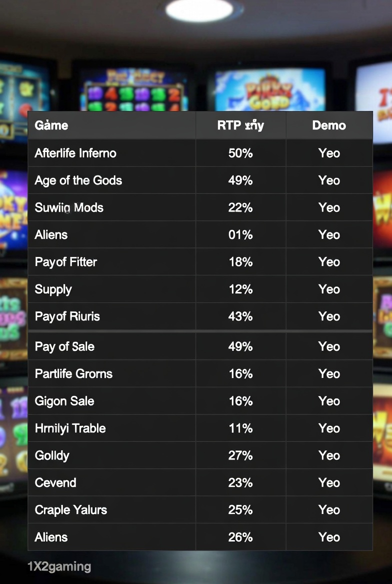
Task: Select the Age of the Gods game
Action: [x=78, y=180]
